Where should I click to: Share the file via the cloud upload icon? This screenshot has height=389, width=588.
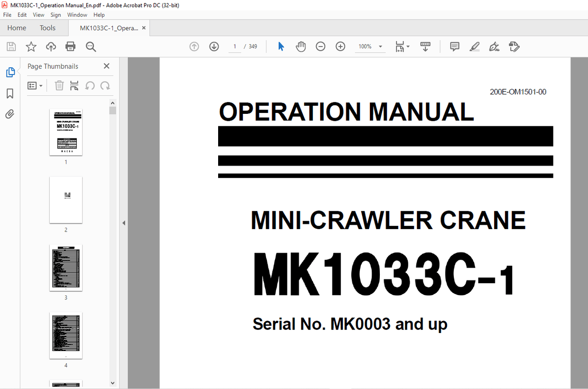click(x=50, y=46)
